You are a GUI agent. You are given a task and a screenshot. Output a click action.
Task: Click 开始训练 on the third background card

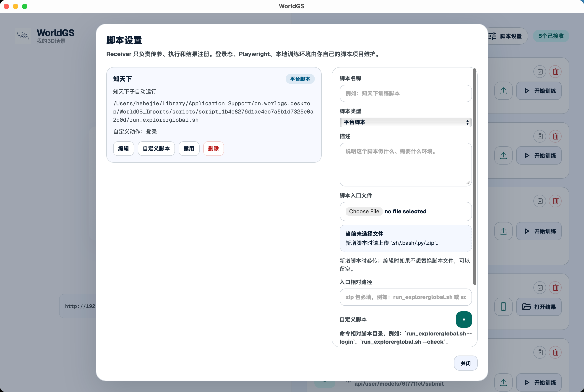click(x=539, y=231)
